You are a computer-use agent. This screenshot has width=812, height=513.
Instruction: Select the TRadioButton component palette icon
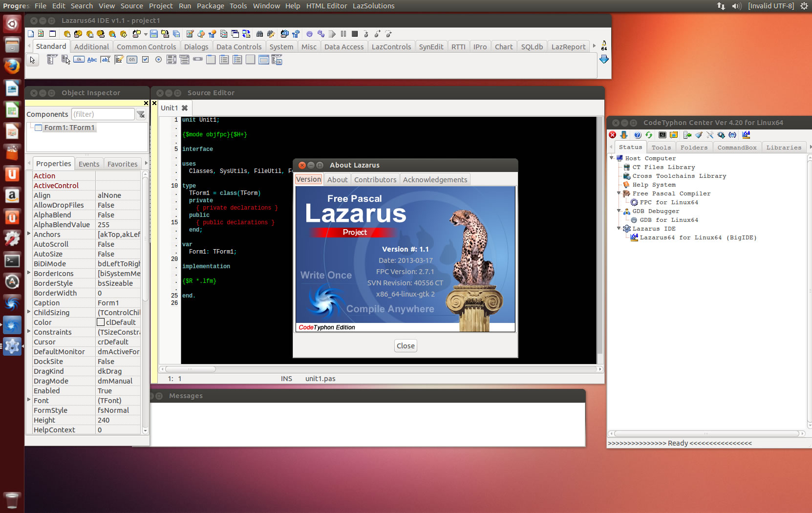[x=158, y=60]
